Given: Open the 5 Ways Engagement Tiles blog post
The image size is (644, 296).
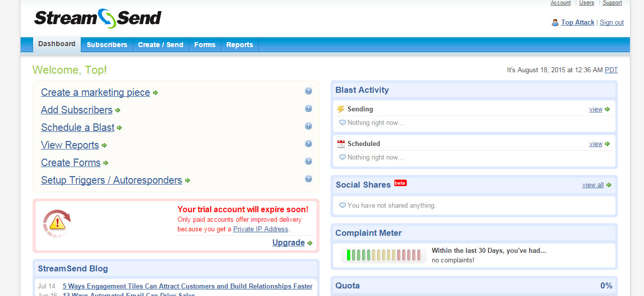Looking at the screenshot, I should pyautogui.click(x=188, y=286).
